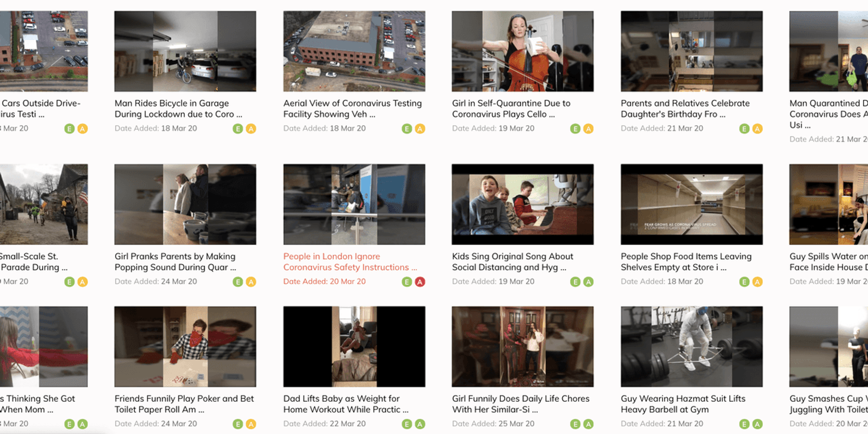Open aerial testing facility thumbnail

(x=354, y=51)
